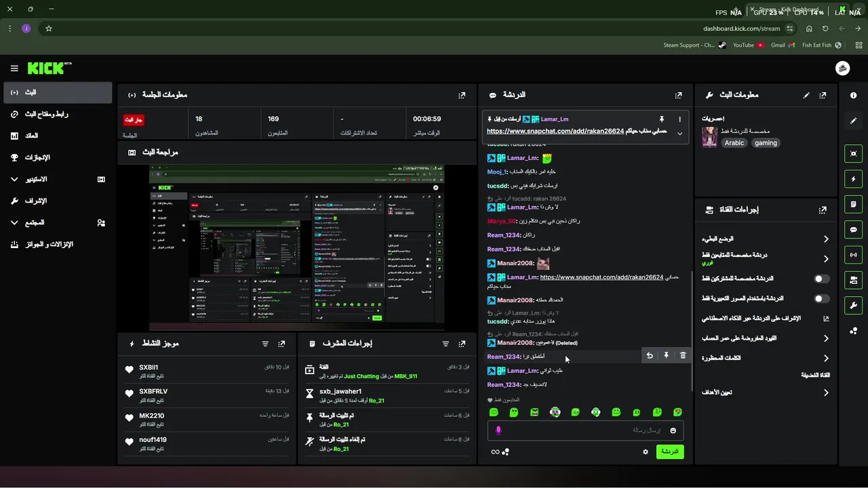Pop out the إجراءات المشرف panel

click(462, 344)
